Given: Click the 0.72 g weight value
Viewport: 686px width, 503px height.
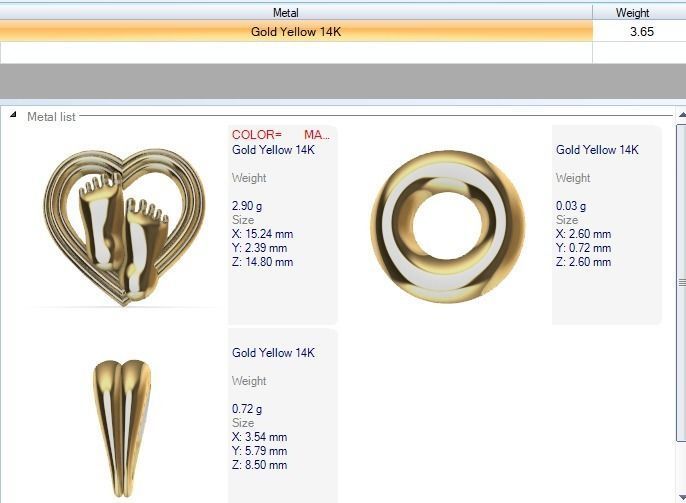Looking at the screenshot, I should pyautogui.click(x=247, y=409).
